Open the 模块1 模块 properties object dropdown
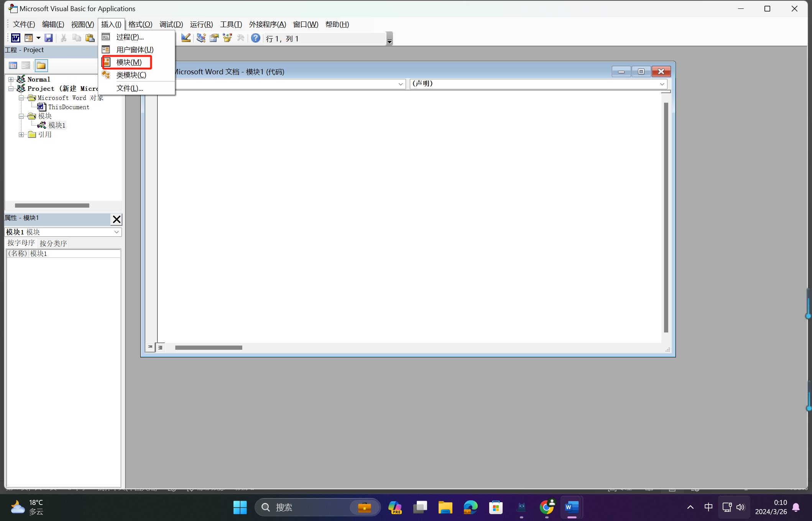The image size is (812, 521). [117, 232]
